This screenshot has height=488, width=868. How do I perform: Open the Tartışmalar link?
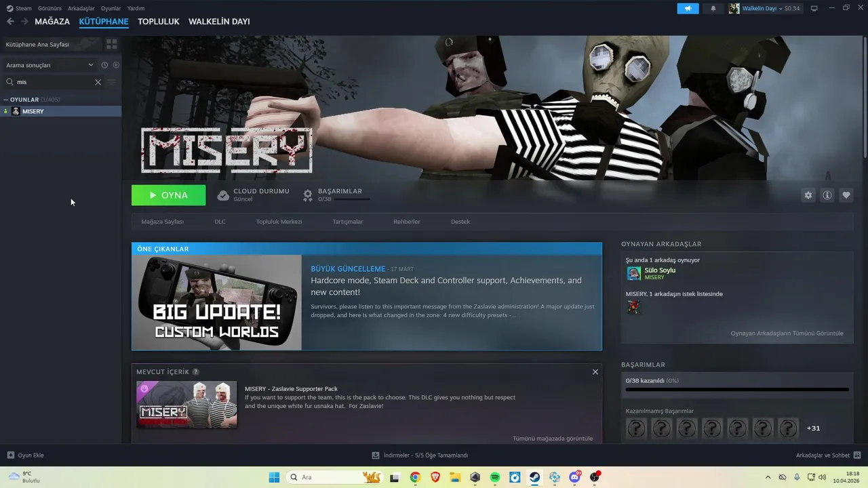(x=347, y=222)
